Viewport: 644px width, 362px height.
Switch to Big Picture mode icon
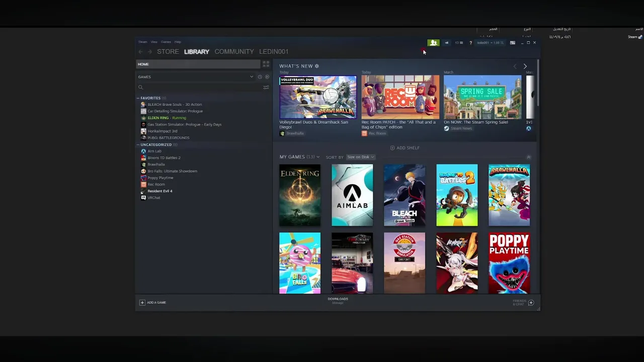click(512, 43)
